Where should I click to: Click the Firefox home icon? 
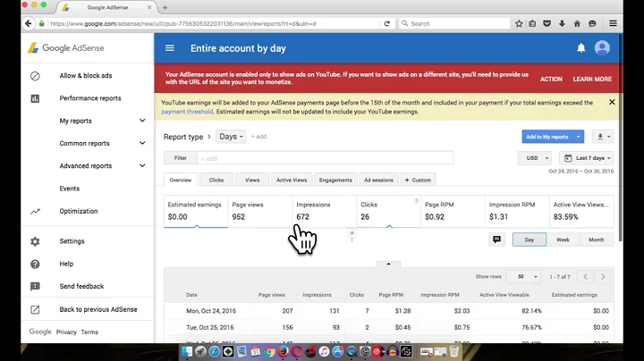point(577,23)
